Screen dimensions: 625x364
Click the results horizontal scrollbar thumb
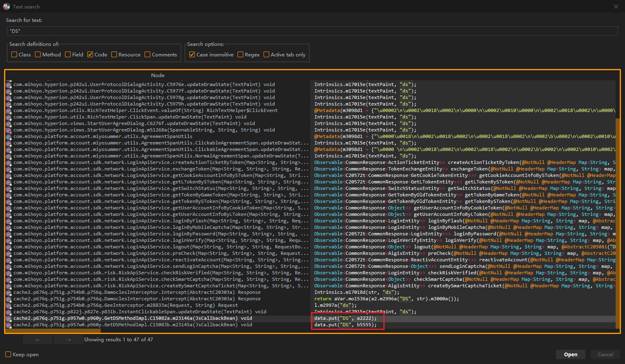53,331
